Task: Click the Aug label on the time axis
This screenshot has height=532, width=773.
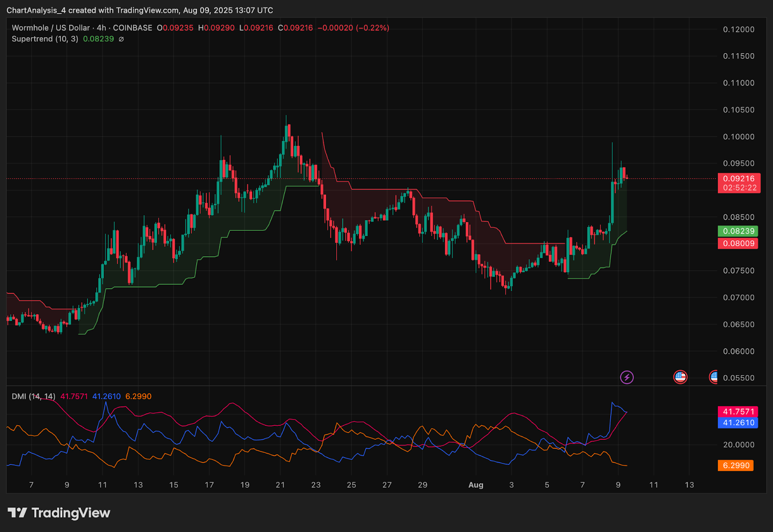Action: (476, 485)
